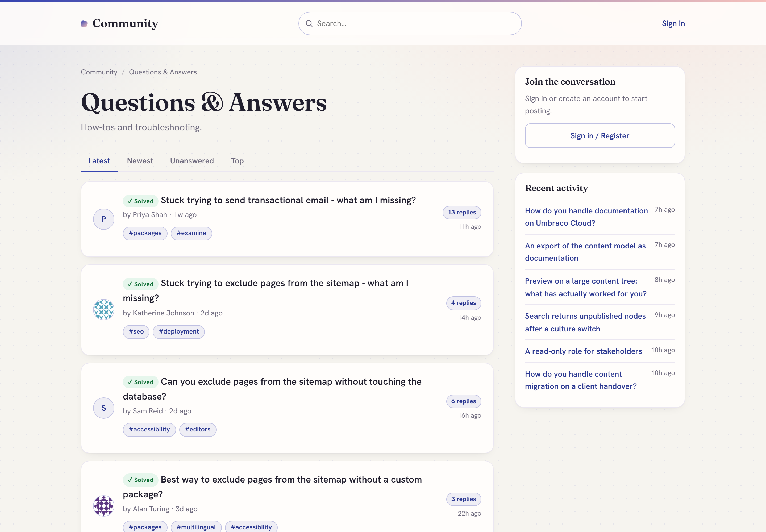Open Katherine Johnson's avatar
Image resolution: width=766 pixels, height=532 pixels.
point(104,310)
